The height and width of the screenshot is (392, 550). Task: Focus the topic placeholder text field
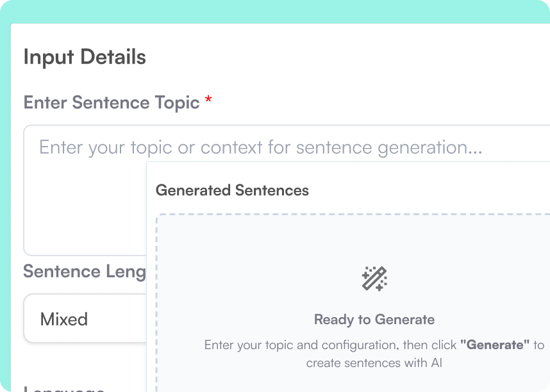click(x=83, y=147)
